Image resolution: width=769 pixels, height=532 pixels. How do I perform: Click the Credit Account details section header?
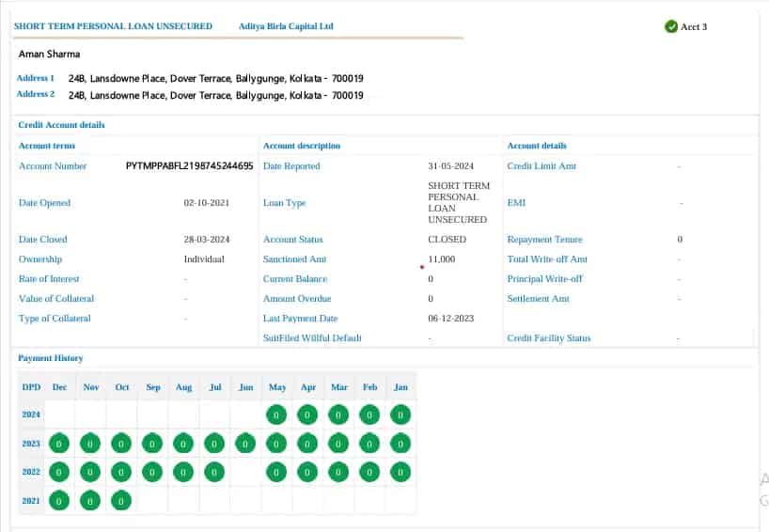tap(62, 125)
